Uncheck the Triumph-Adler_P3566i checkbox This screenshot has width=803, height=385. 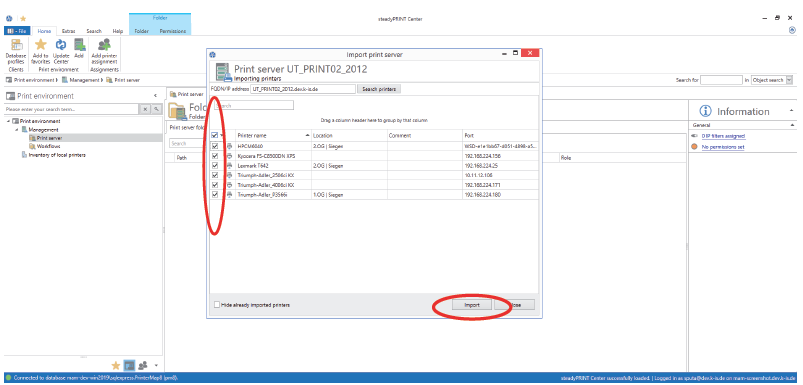click(x=215, y=195)
